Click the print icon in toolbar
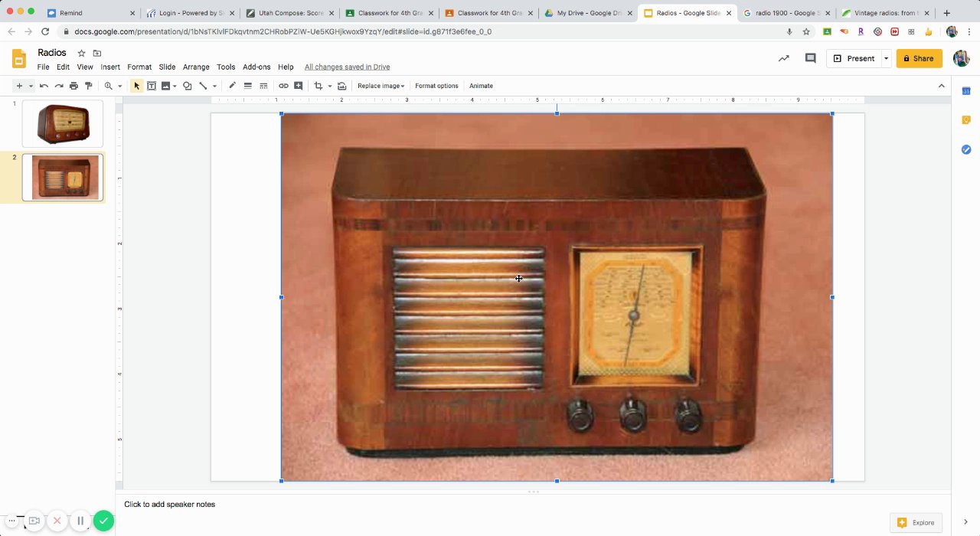Screen dimensions: 980x536 [73, 86]
